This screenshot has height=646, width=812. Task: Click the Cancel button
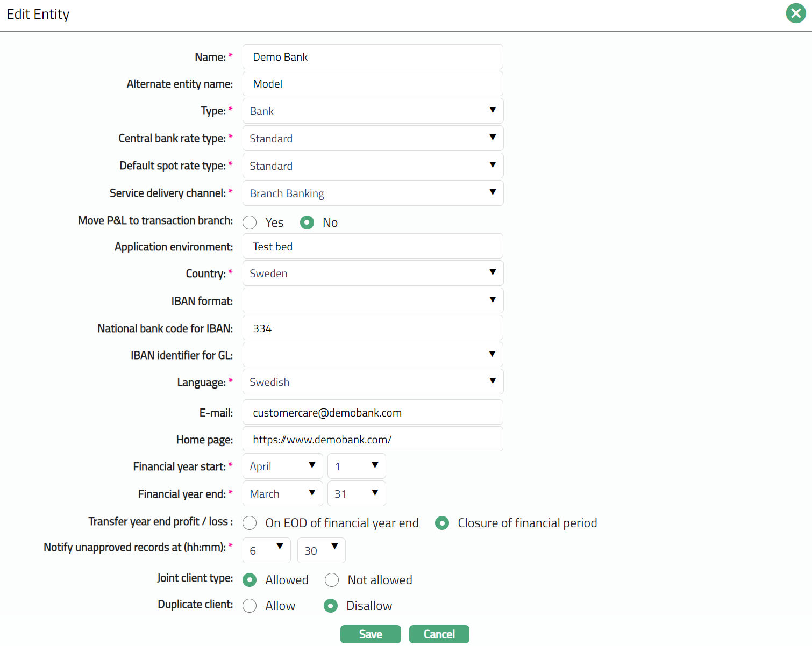439,634
